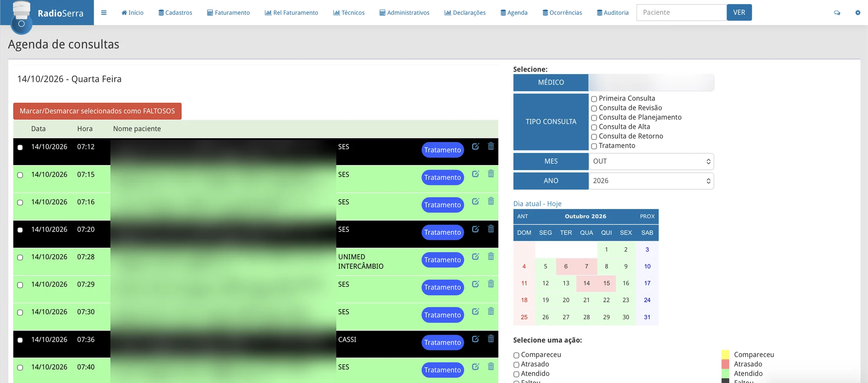Viewport: 868px width, 383px height.
Task: Choose the Compareceu action option
Action: click(x=516, y=355)
